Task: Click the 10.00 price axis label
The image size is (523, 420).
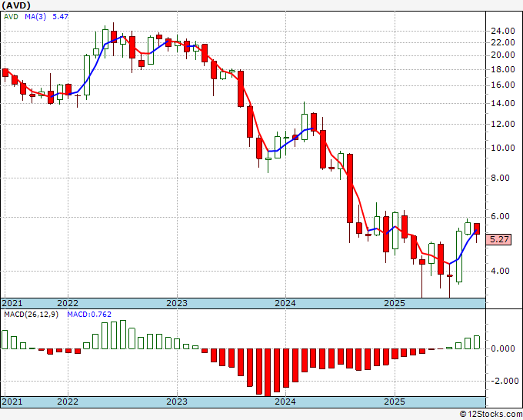Action: (503, 148)
